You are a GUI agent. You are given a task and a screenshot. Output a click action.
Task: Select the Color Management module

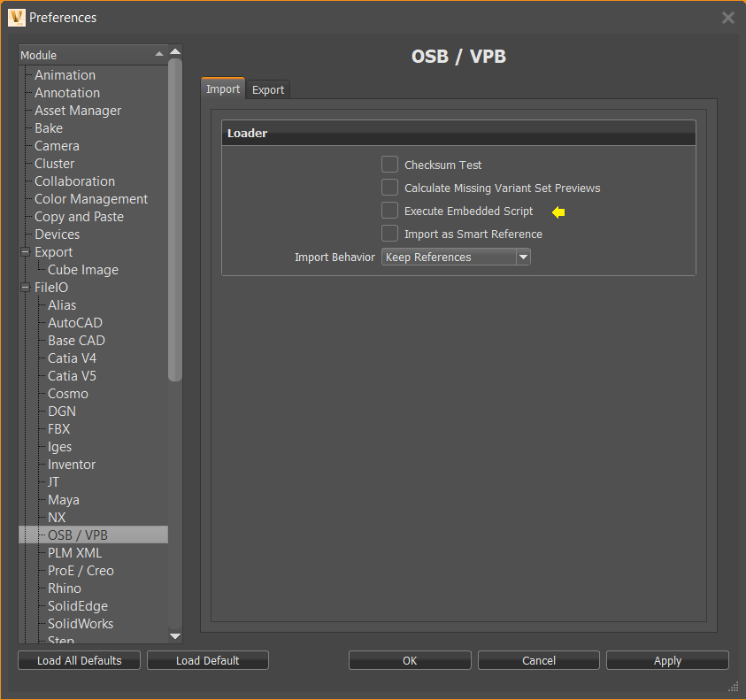(x=90, y=198)
